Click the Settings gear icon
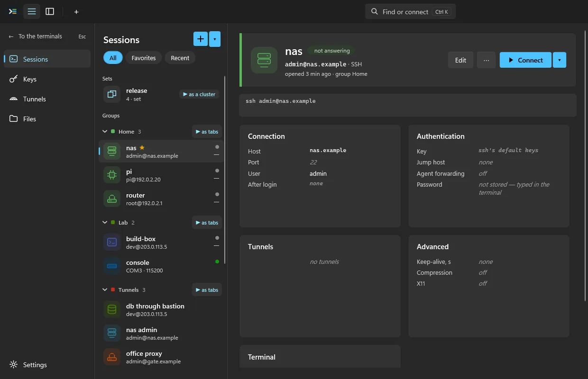This screenshot has width=588, height=379. point(14,365)
